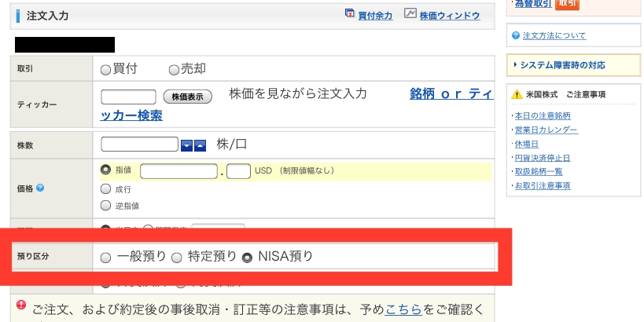Open 注文方法について link
The image size is (644, 322).
[554, 35]
